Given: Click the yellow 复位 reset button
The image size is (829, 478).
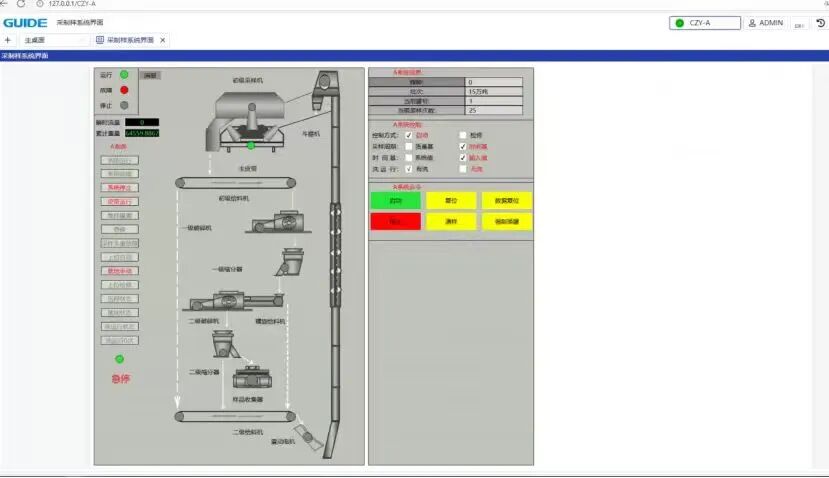Looking at the screenshot, I should coord(451,200).
